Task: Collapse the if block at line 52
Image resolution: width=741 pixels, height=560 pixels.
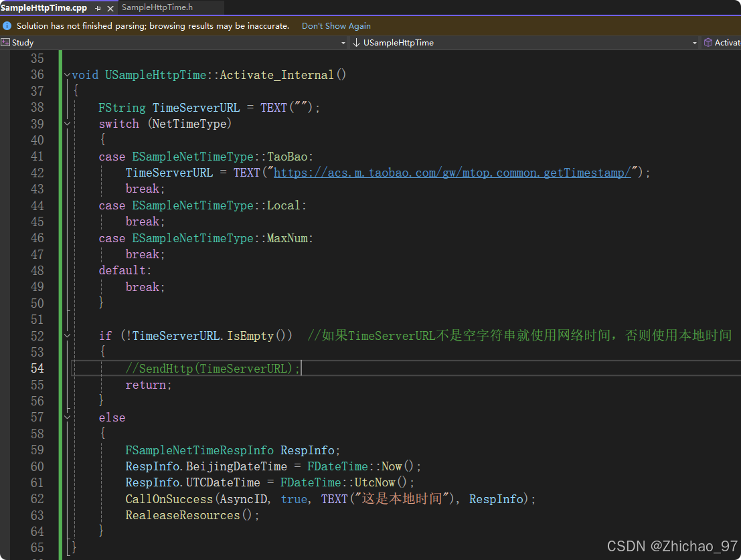Action: click(x=67, y=336)
